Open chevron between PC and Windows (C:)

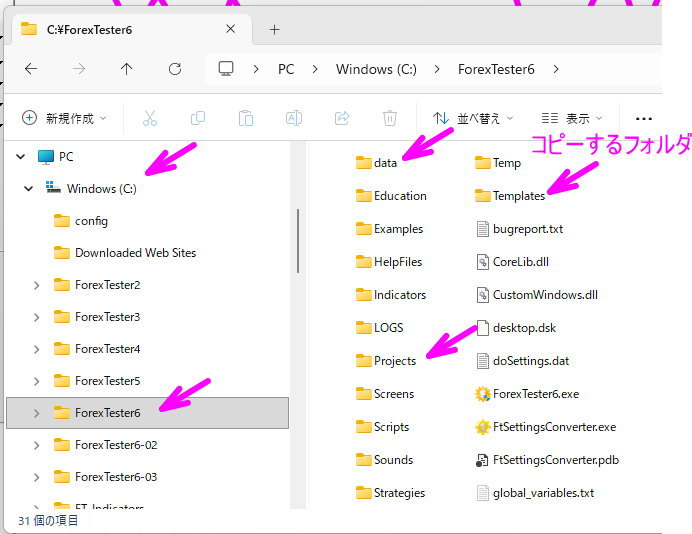tap(315, 69)
